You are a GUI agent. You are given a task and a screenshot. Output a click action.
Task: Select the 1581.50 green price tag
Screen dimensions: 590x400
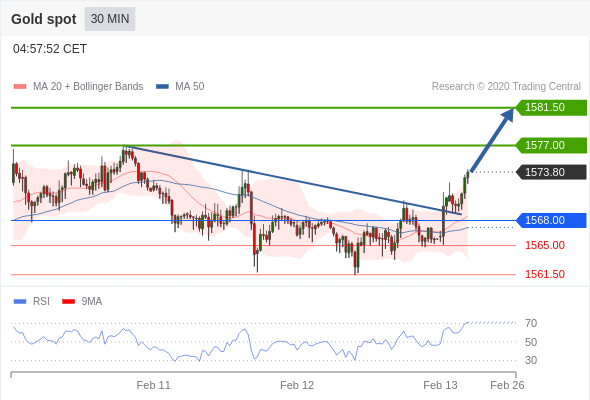(551, 108)
